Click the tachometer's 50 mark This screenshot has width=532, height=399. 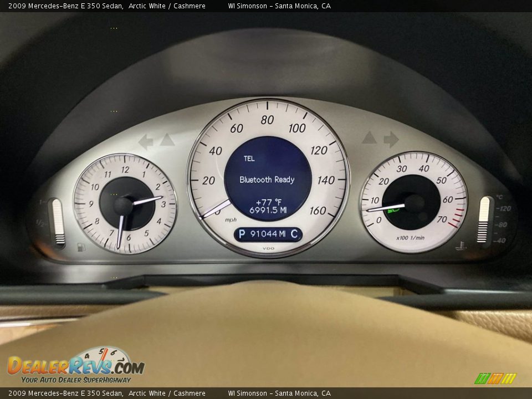click(442, 181)
